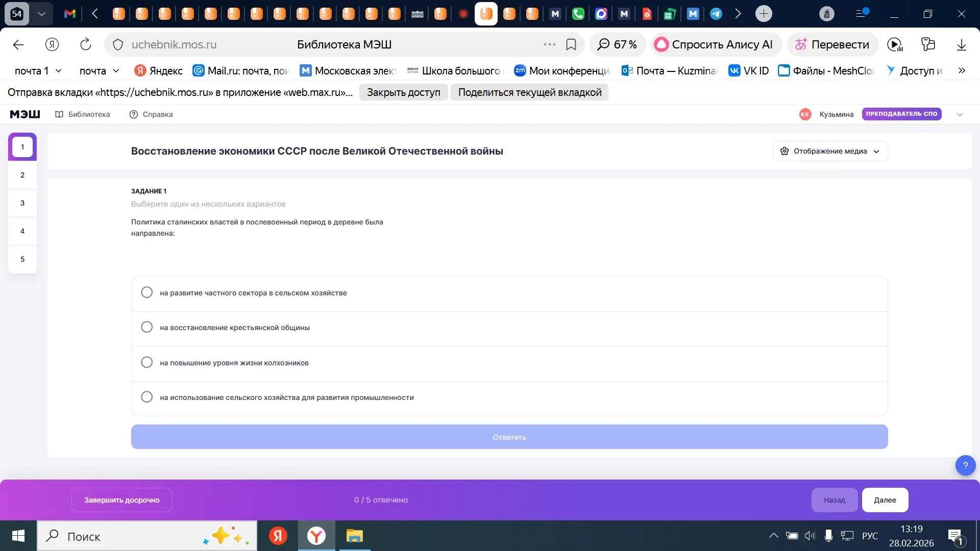Click the Завершить досрочно button
980x551 pixels.
(x=121, y=500)
